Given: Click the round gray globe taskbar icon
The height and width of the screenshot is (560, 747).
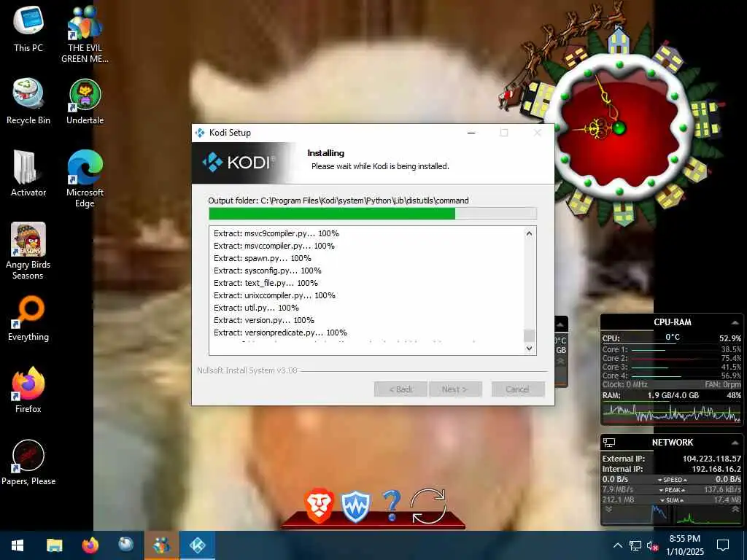Looking at the screenshot, I should pyautogui.click(x=125, y=545).
